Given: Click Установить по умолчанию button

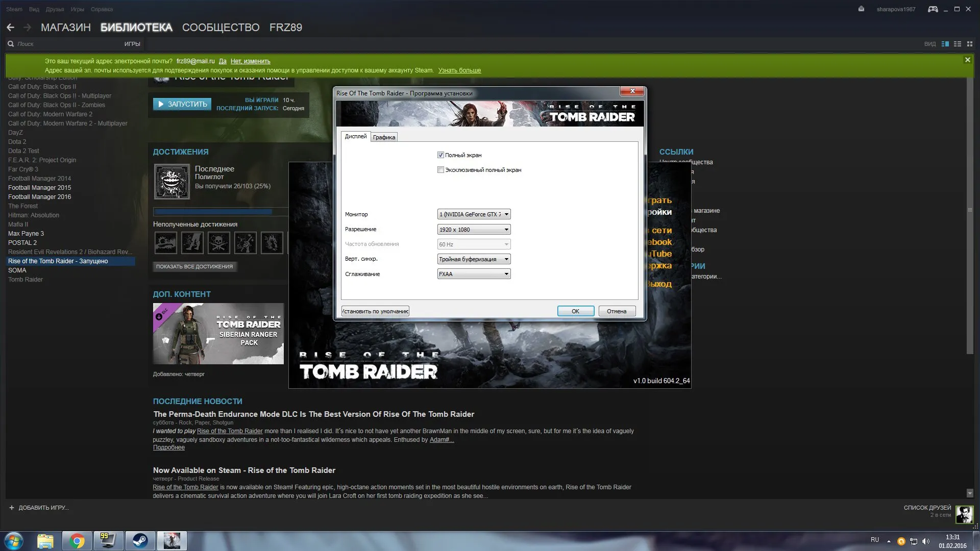Looking at the screenshot, I should coord(375,311).
